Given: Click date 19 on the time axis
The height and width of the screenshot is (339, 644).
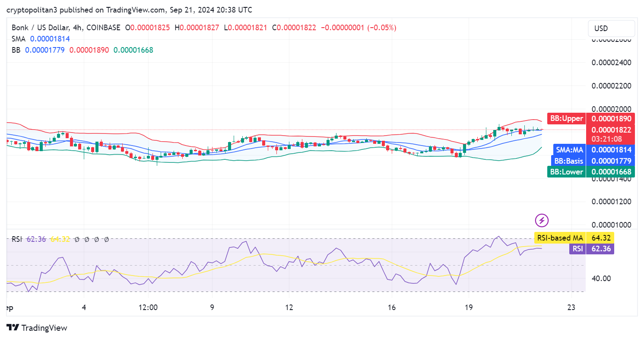Looking at the screenshot, I should (x=468, y=307).
